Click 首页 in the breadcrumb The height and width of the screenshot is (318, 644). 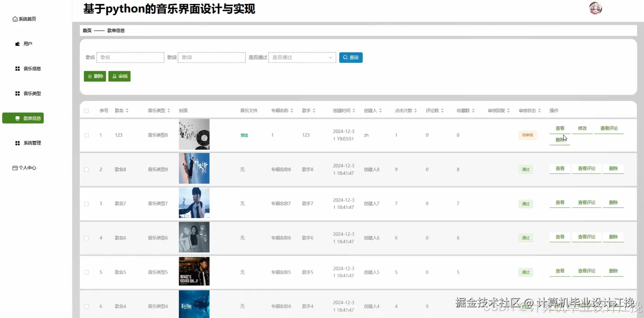pos(87,31)
